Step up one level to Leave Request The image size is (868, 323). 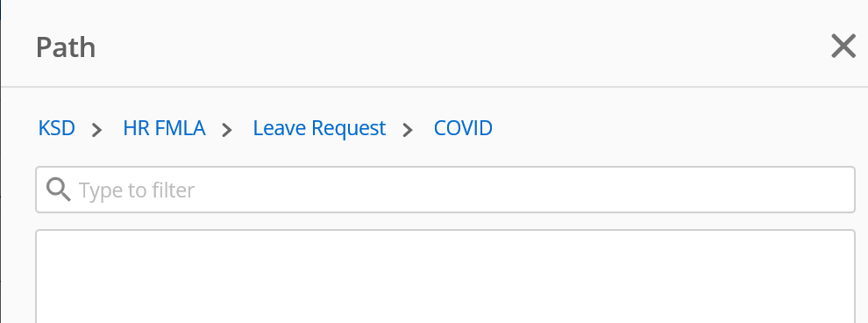[319, 128]
